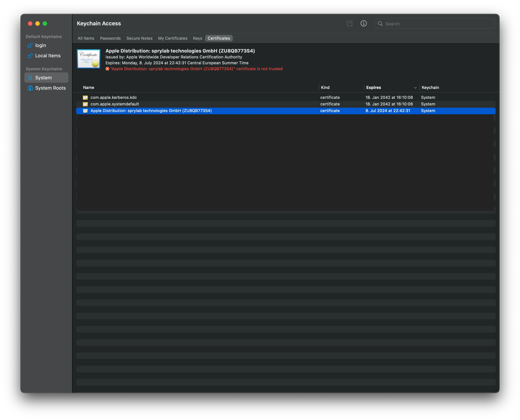
Task: Select the login keychain lock icon
Action: coord(30,46)
